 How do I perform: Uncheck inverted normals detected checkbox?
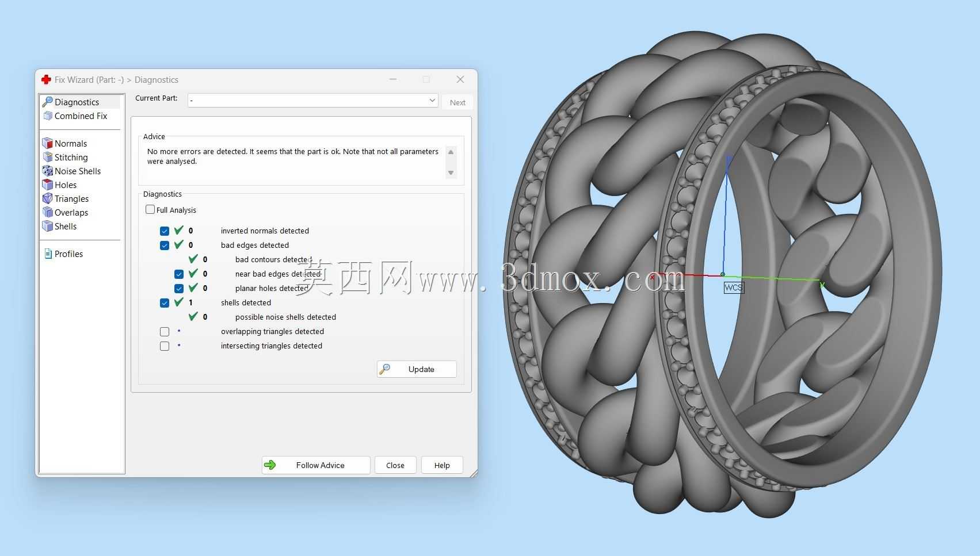coord(165,231)
